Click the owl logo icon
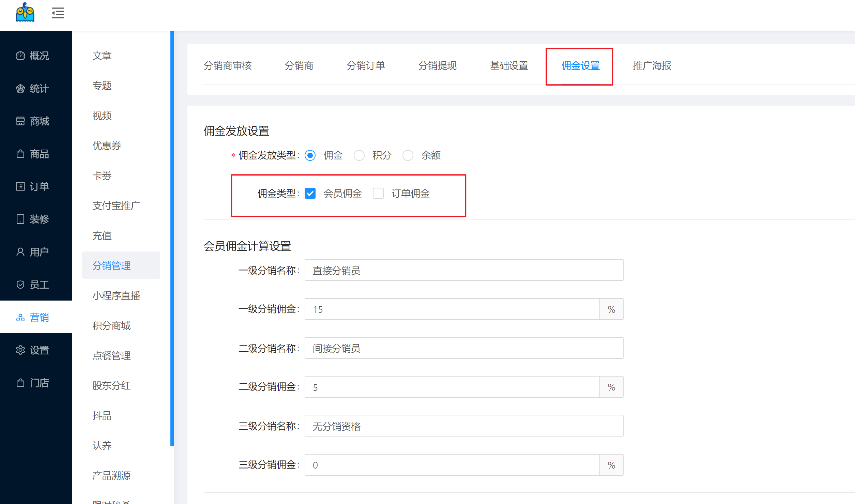 25,13
